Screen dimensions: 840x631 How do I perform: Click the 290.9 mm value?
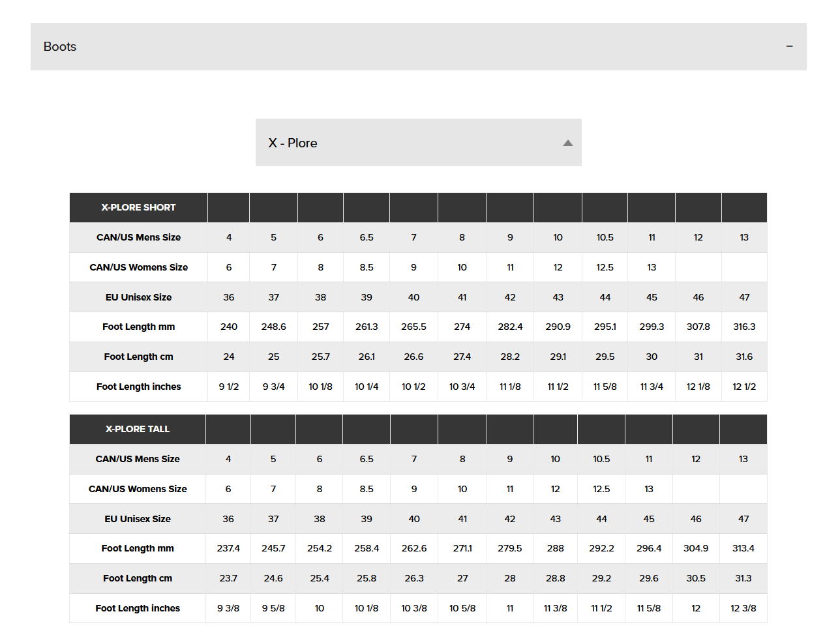click(558, 327)
